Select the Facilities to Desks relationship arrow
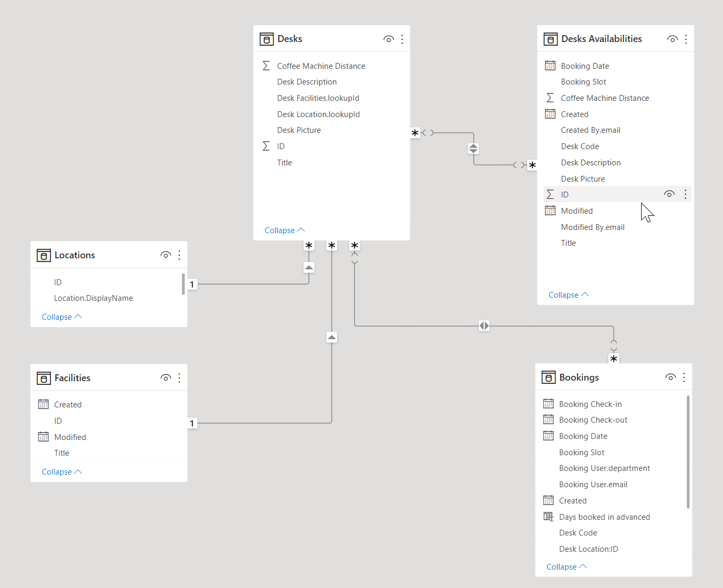Screen dimensions: 723x588 tap(332, 337)
